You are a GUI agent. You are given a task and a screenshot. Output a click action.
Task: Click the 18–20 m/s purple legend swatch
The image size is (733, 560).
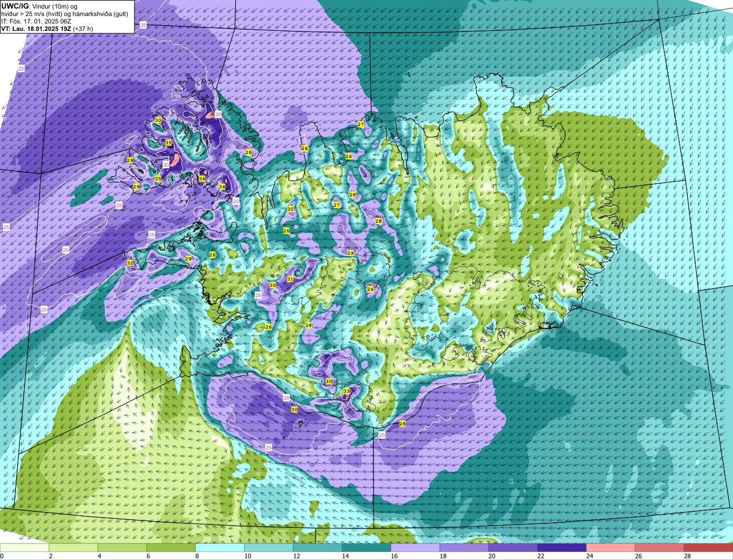click(464, 547)
